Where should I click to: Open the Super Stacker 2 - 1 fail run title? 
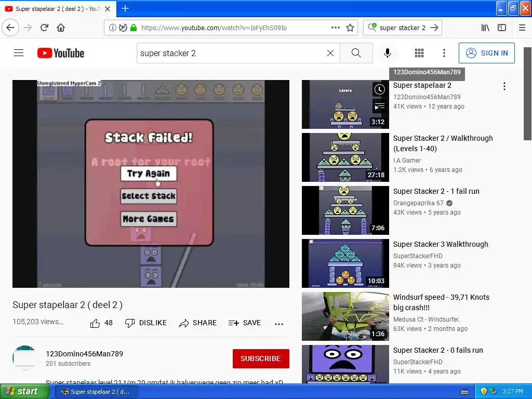click(436, 191)
